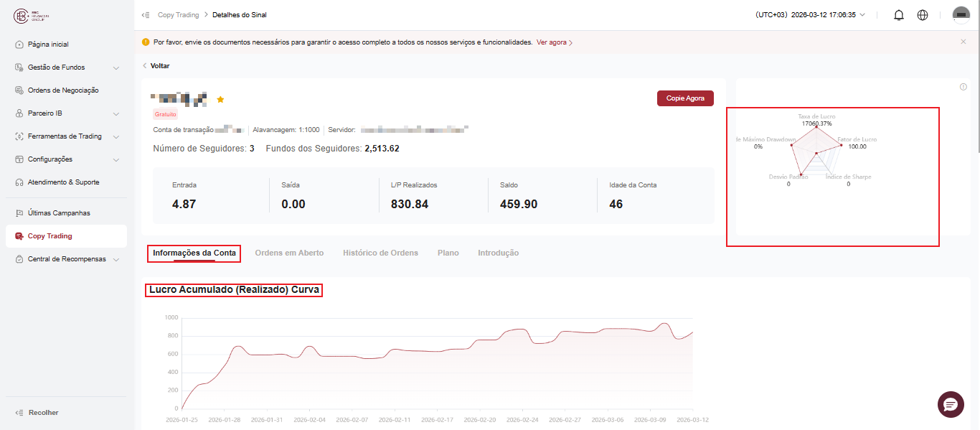Open the timezone dropdown

click(811, 15)
